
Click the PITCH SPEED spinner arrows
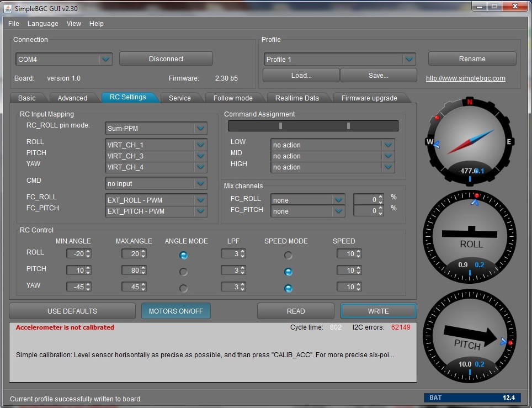[x=359, y=271]
